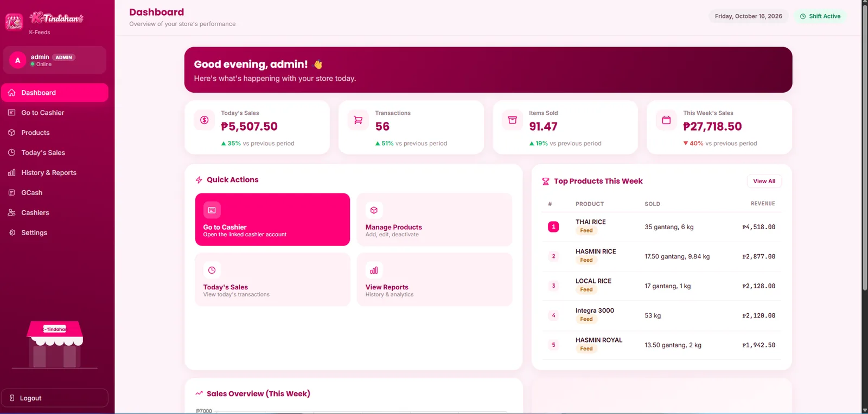Click the cart icon on Transactions card
868x414 pixels.
(x=358, y=120)
